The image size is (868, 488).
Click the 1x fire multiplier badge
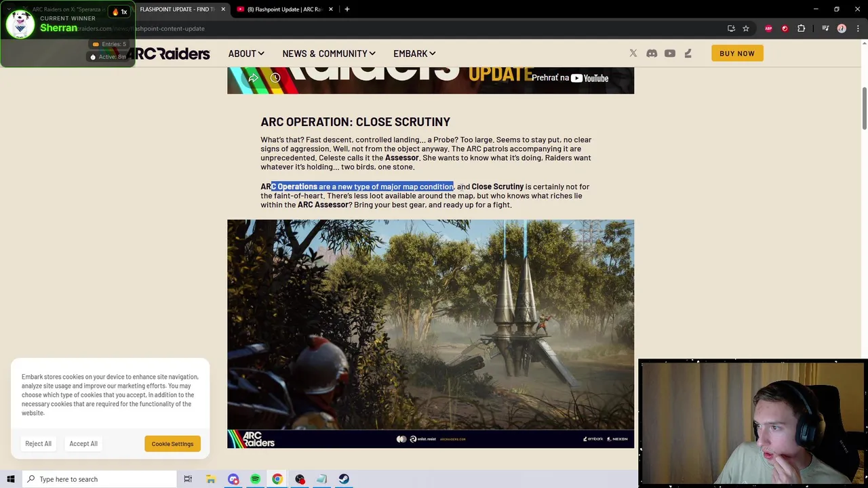pyautogui.click(x=119, y=12)
